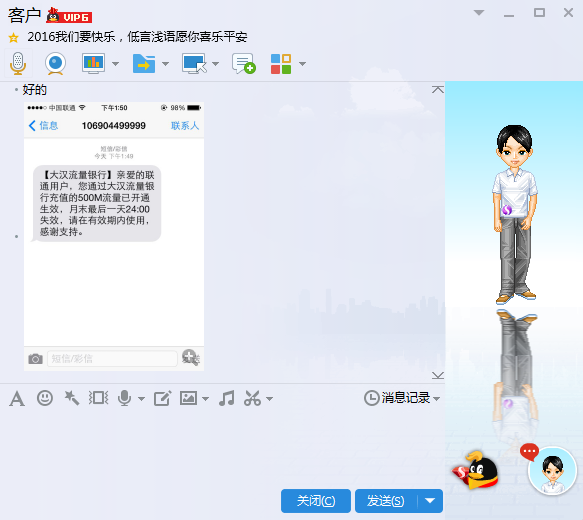Click the round avatar with chat bubble

tap(552, 471)
